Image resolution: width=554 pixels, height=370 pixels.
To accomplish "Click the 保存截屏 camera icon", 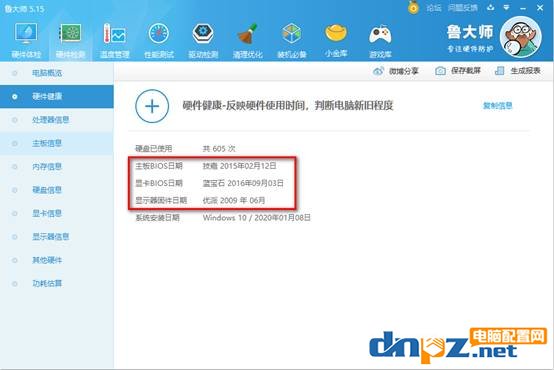I will pos(440,71).
